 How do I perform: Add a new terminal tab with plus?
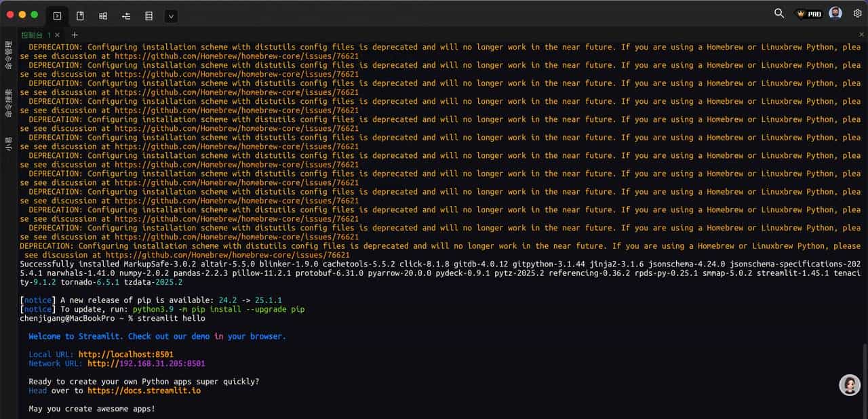(75, 35)
